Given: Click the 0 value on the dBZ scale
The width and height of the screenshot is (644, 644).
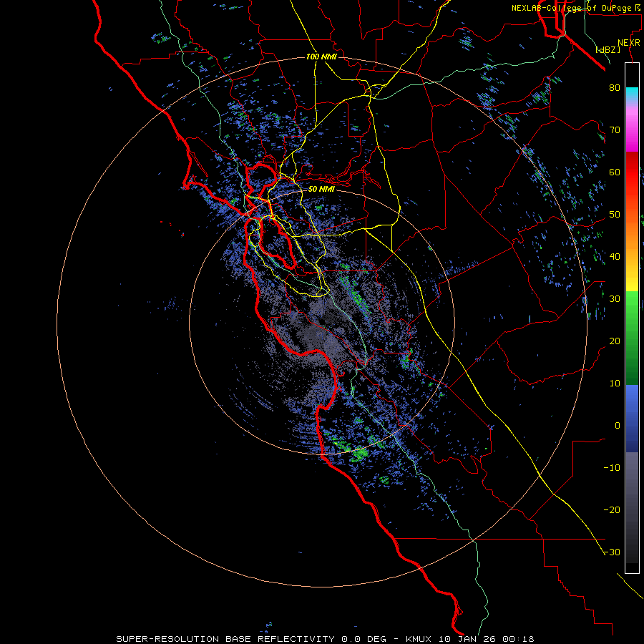Looking at the screenshot, I should [618, 426].
